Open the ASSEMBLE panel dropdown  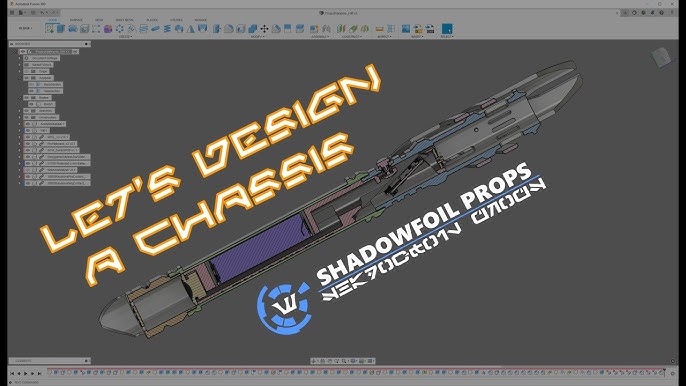click(x=320, y=37)
